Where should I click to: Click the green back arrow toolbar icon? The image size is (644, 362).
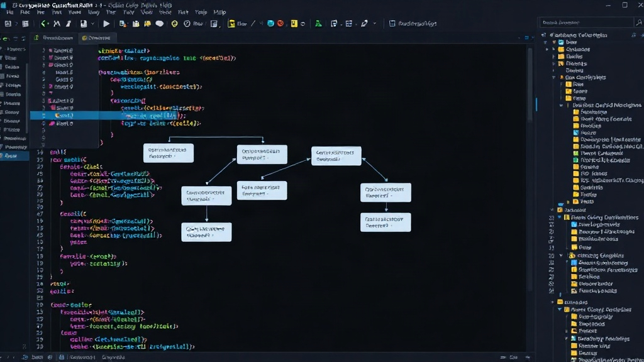coord(45,24)
